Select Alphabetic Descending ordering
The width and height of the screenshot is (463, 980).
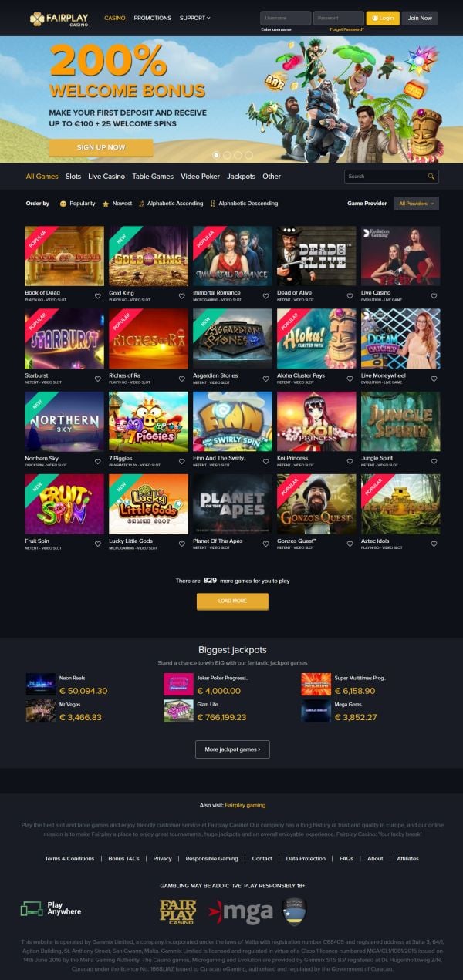point(244,204)
